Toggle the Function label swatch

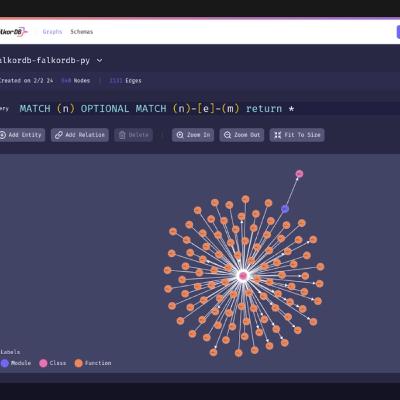pos(78,363)
